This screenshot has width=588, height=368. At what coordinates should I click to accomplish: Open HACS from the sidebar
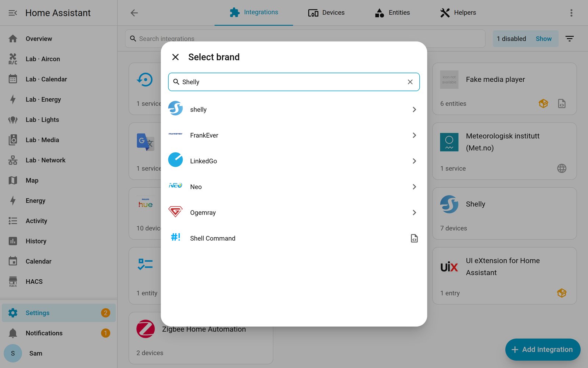[59, 282]
